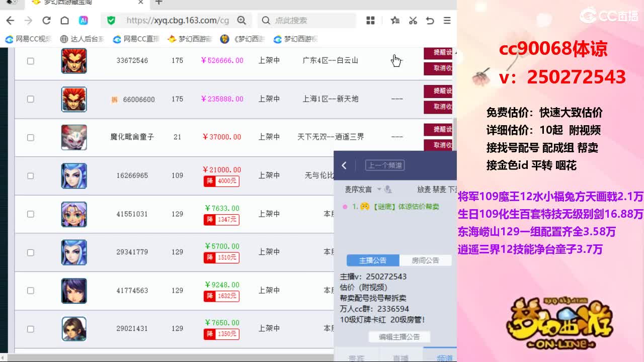Tick the checkbox for listing 33672546

(x=31, y=61)
